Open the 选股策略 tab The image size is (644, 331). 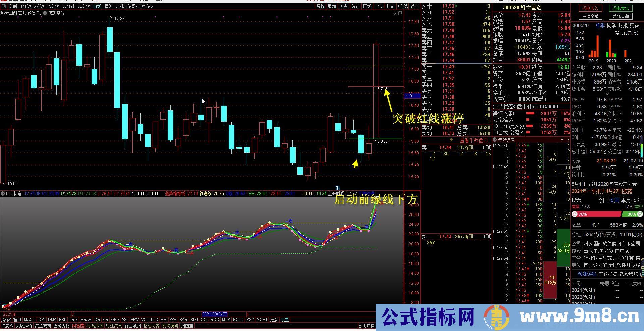[629, 274]
